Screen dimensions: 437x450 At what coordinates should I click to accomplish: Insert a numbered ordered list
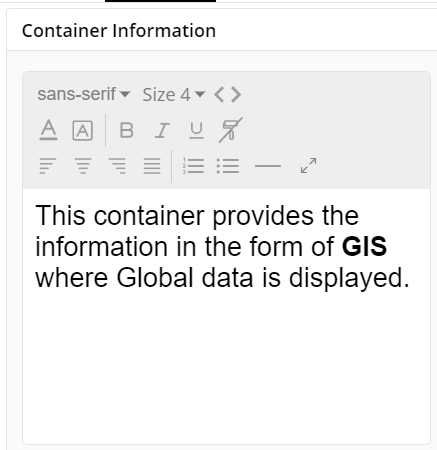(193, 166)
